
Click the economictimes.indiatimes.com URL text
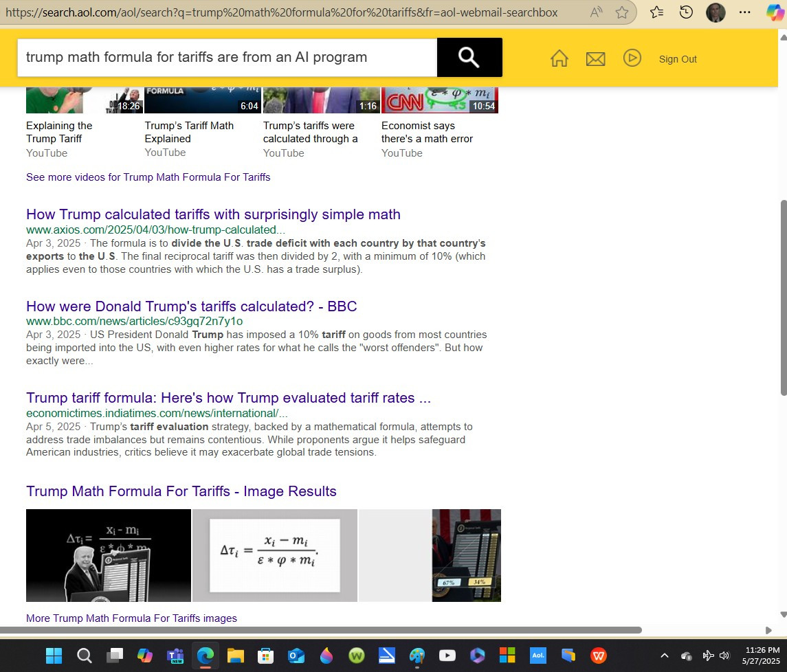[157, 413]
